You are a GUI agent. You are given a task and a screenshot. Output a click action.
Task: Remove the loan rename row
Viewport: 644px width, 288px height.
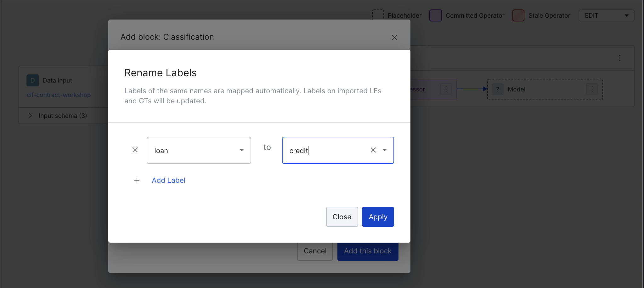[135, 150]
